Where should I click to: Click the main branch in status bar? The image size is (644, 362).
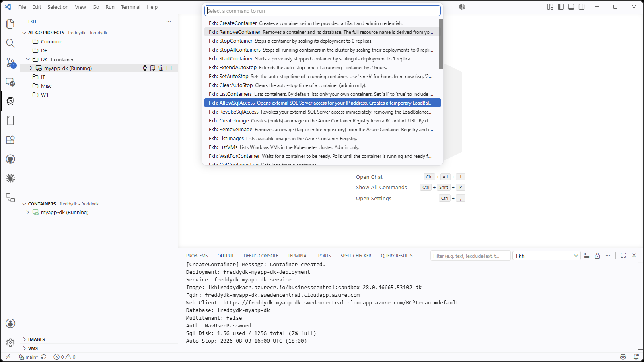[28, 357]
